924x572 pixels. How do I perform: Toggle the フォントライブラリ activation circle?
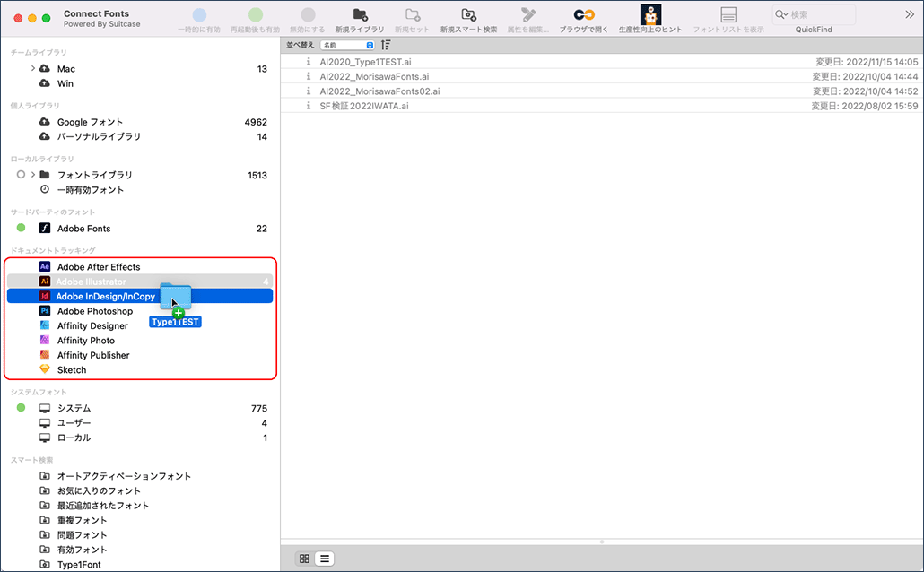point(22,174)
